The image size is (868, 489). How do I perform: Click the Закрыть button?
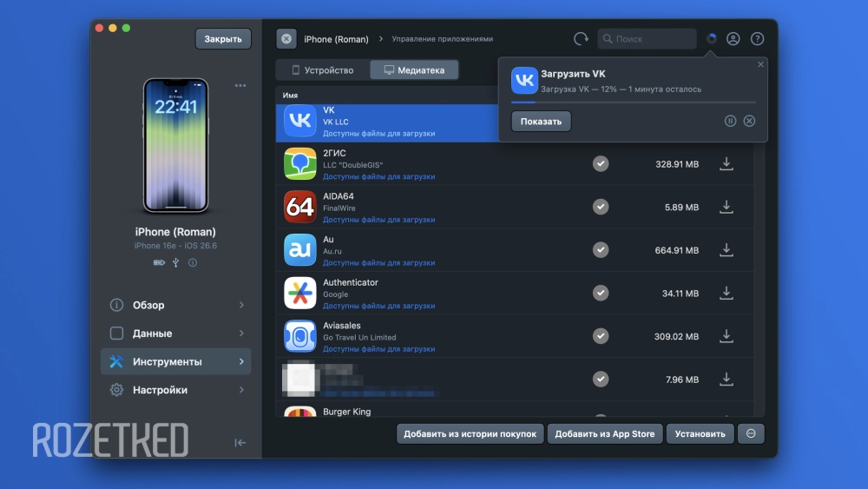(x=223, y=39)
